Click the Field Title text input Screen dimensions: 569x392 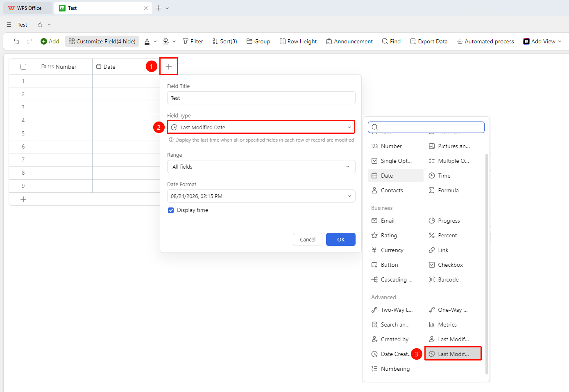click(x=261, y=98)
